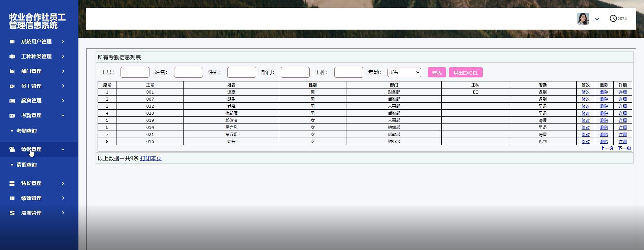Viewport: 644px width, 250px height.
Task: Click the 员工管理 sidebar icon
Action: pyautogui.click(x=12, y=86)
